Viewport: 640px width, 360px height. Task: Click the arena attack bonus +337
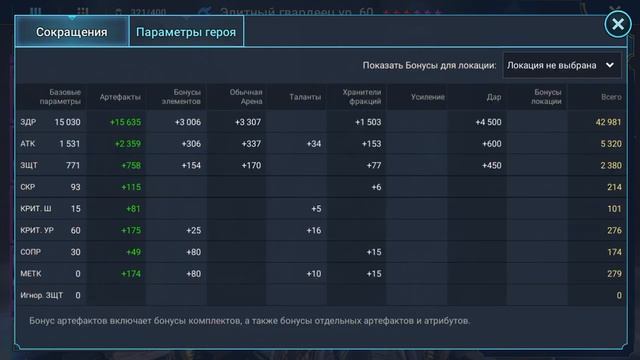tap(251, 144)
